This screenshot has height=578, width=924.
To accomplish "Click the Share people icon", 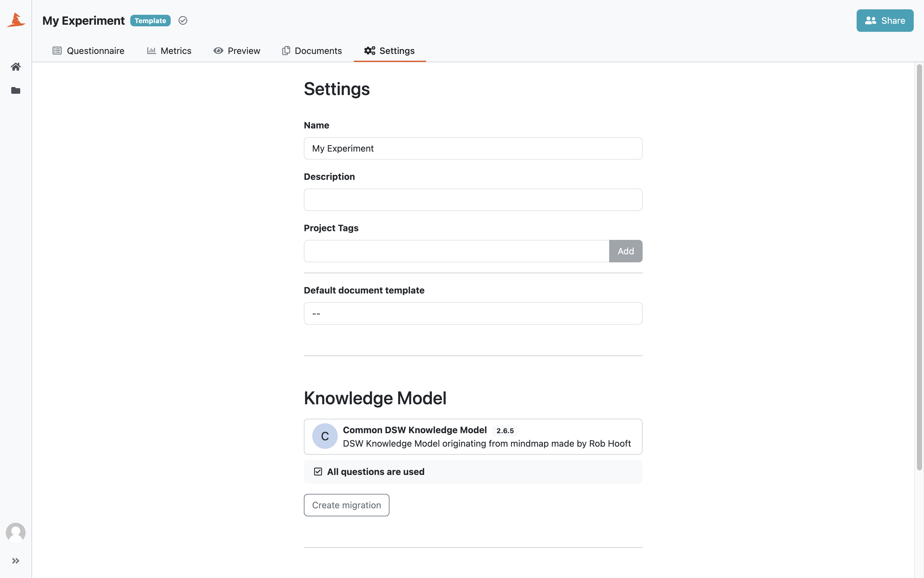I will (870, 21).
